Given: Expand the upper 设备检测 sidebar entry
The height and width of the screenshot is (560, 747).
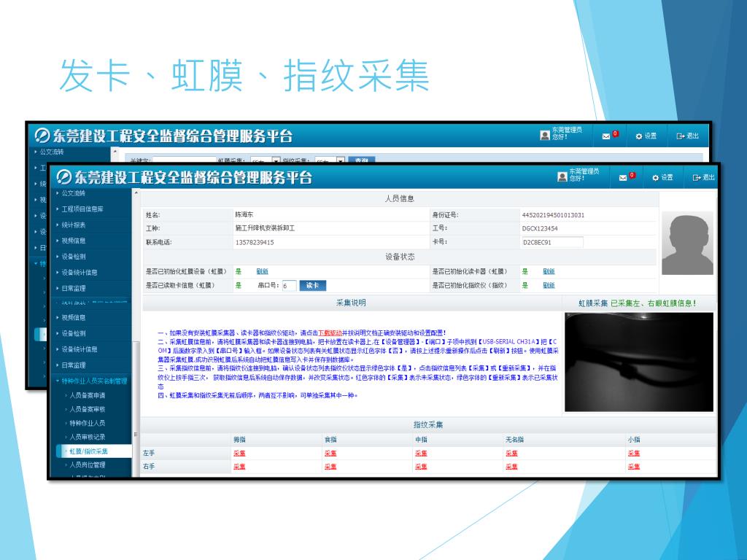Looking at the screenshot, I should point(74,256).
